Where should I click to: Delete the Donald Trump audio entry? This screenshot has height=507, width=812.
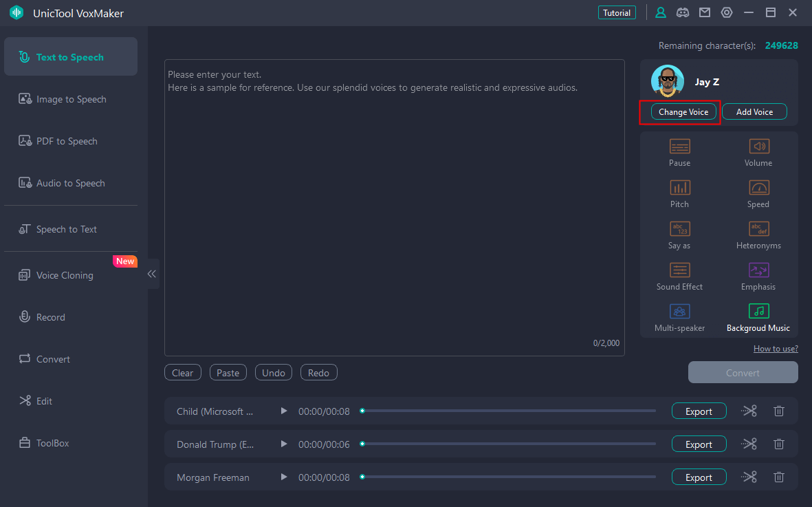778,444
